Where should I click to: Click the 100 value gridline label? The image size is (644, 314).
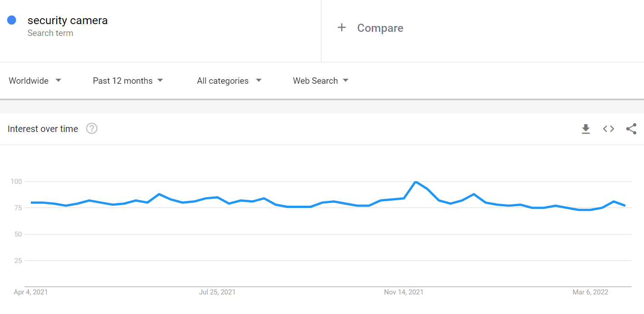pyautogui.click(x=16, y=182)
